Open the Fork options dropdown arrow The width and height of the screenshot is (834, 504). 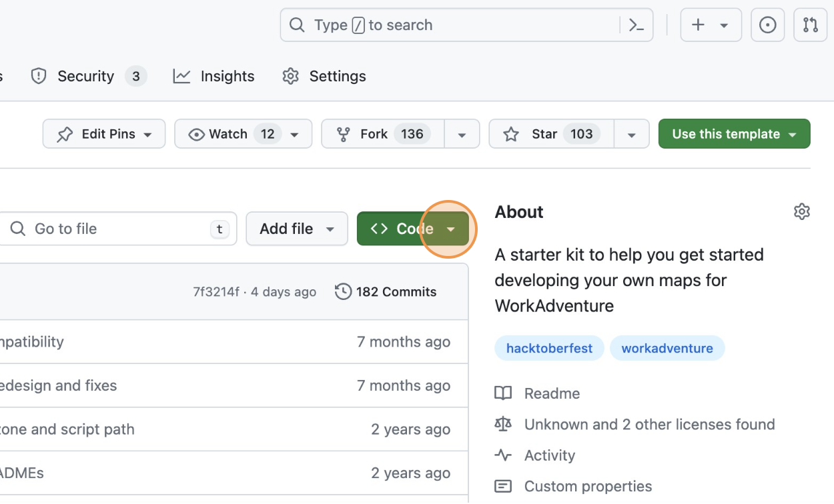click(x=462, y=134)
